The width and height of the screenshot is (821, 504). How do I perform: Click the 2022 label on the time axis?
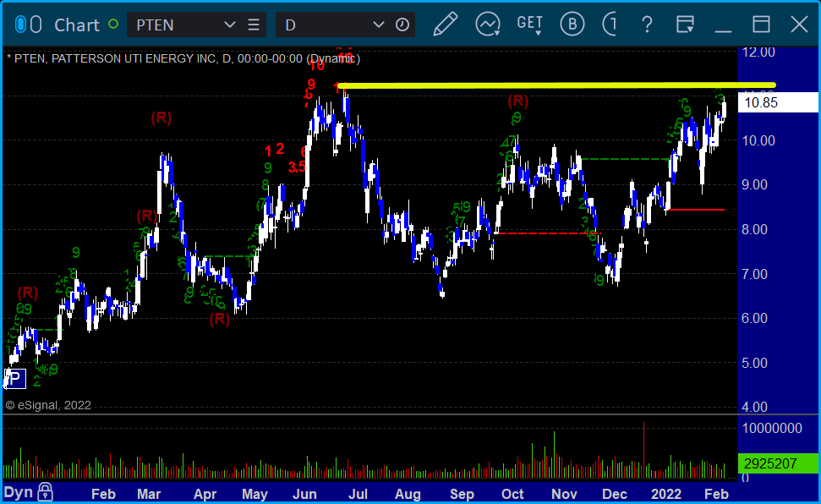pyautogui.click(x=666, y=494)
